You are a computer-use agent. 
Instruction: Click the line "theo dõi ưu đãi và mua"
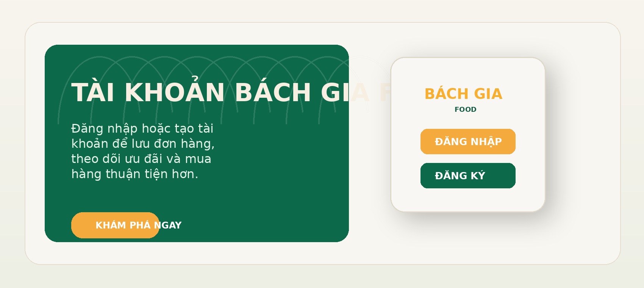(141, 159)
